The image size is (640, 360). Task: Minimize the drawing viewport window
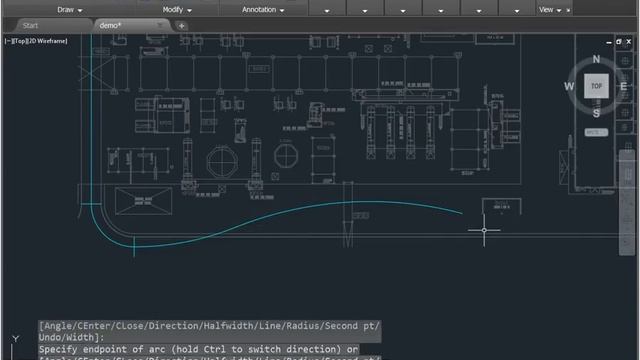point(609,42)
